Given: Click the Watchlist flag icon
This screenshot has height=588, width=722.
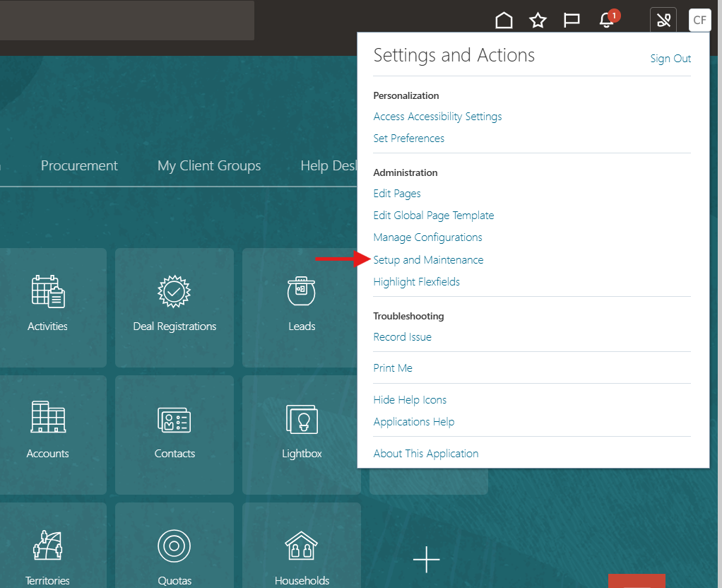Looking at the screenshot, I should tap(572, 20).
